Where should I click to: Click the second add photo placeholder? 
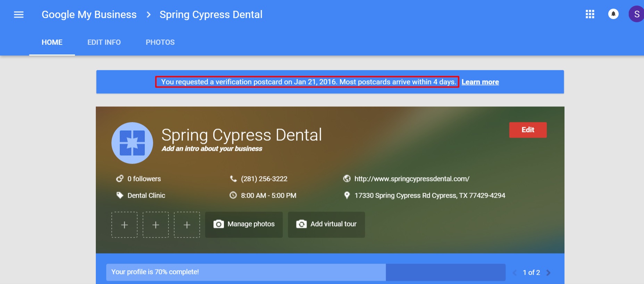[x=156, y=225]
